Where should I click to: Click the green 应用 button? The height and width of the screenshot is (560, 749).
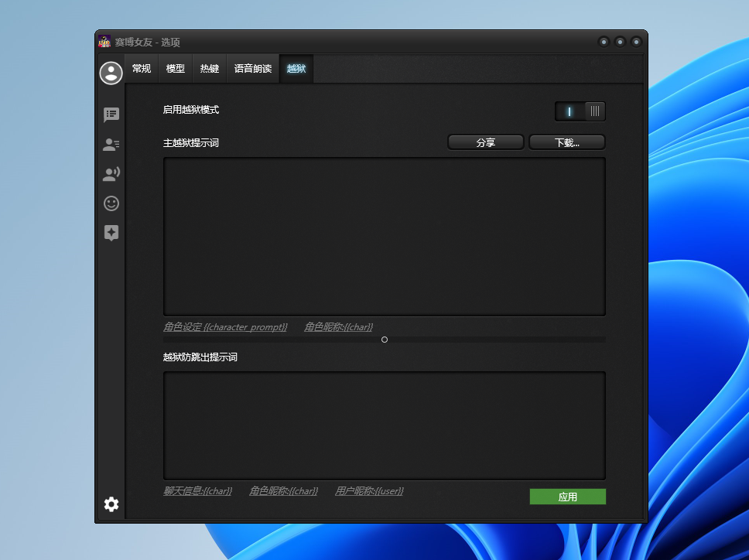pyautogui.click(x=567, y=497)
